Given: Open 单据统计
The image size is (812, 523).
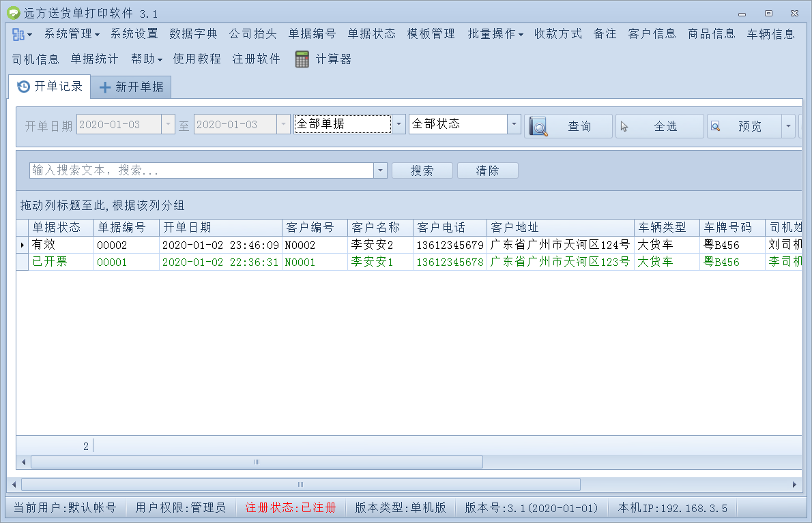Looking at the screenshot, I should 94,59.
